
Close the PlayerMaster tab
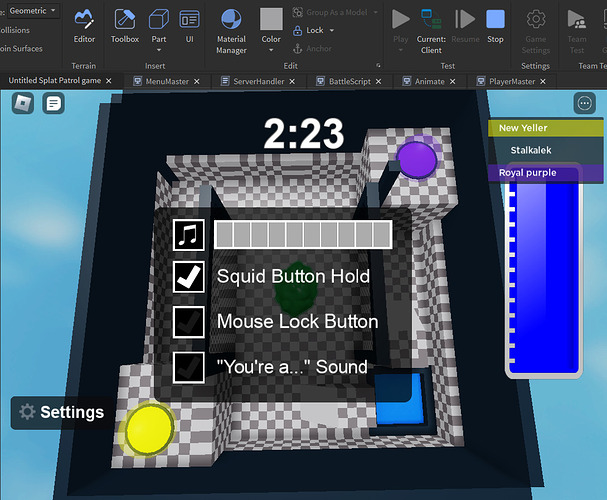click(x=543, y=81)
